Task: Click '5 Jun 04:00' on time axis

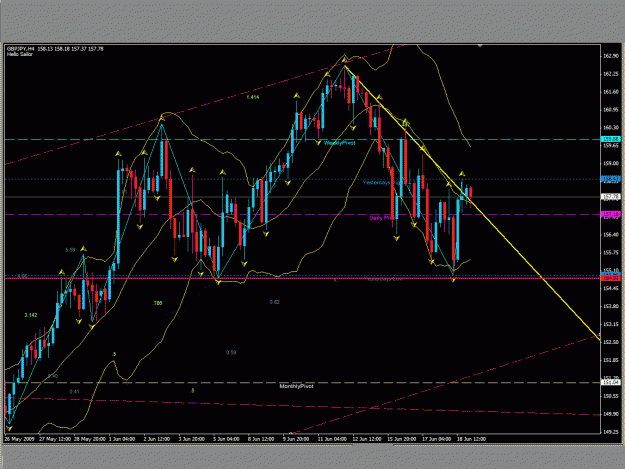Action: tap(226, 439)
